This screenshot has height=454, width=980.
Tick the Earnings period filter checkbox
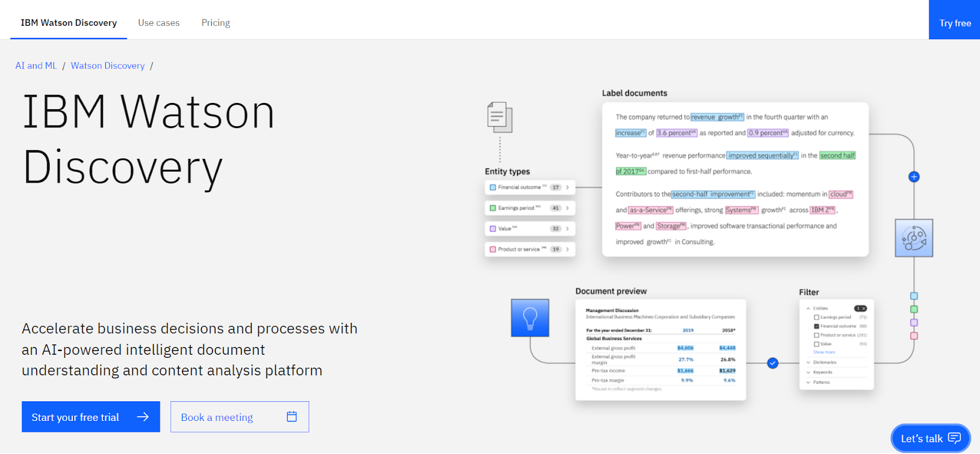[816, 317]
